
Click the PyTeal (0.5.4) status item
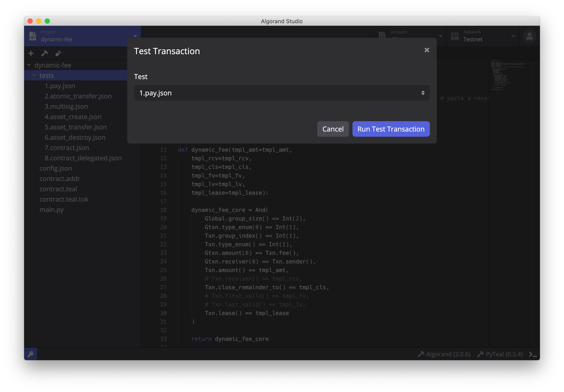[500, 354]
